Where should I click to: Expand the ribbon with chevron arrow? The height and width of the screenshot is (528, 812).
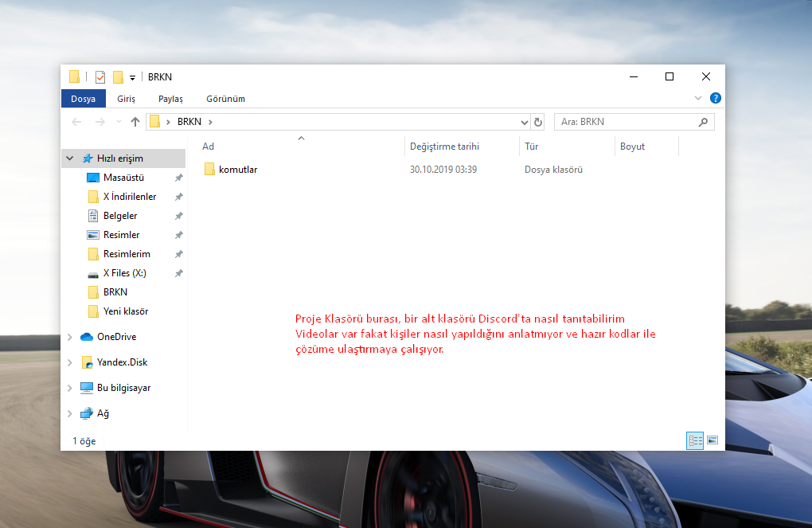click(x=698, y=98)
